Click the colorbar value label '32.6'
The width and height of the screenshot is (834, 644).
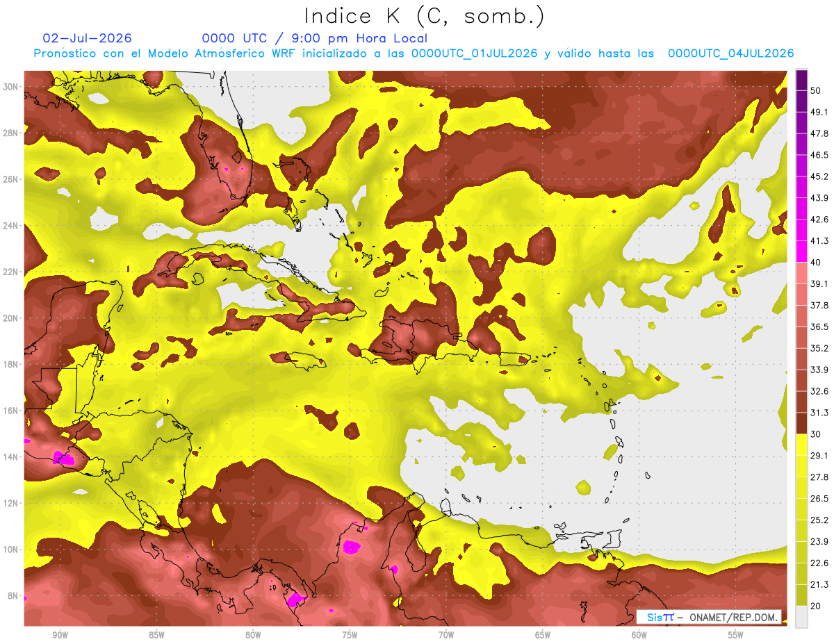[819, 391]
